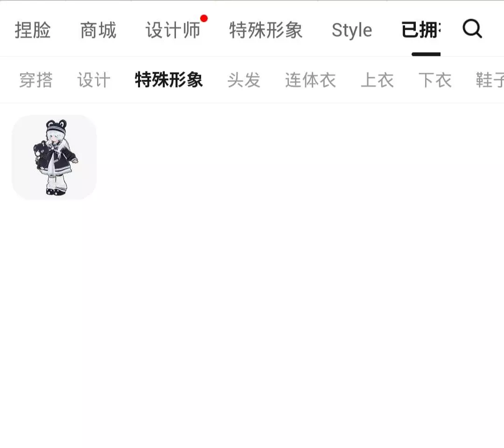Choose the bold 特殊形象 sub-category
The image size is (504, 448).
169,80
